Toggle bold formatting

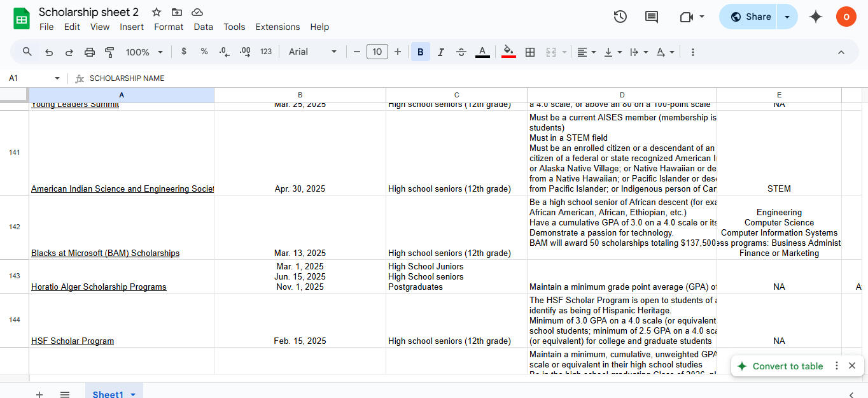tap(420, 52)
